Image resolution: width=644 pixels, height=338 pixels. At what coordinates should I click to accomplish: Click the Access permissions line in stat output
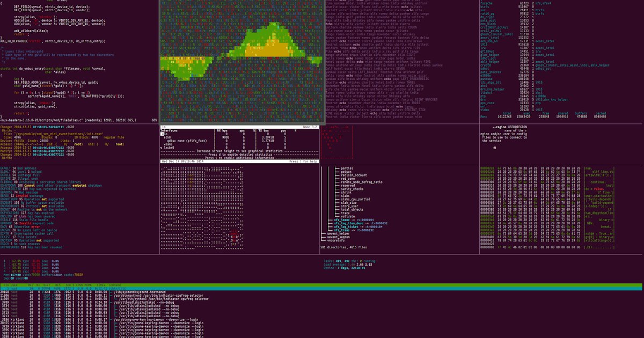pyautogui.click(x=62, y=144)
